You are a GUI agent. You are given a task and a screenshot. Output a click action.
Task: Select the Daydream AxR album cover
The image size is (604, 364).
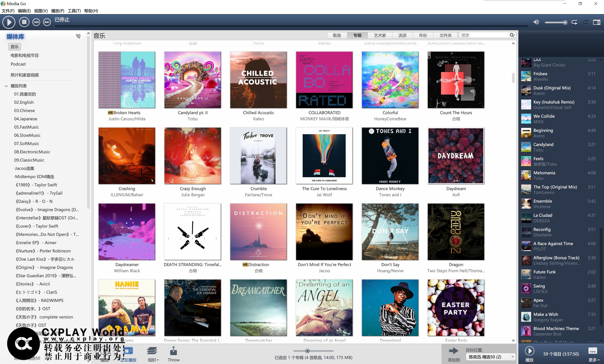[x=456, y=156]
